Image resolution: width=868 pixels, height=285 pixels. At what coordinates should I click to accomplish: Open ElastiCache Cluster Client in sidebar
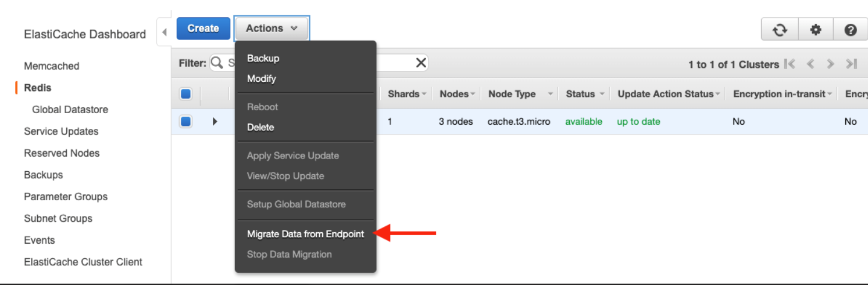pos(83,262)
